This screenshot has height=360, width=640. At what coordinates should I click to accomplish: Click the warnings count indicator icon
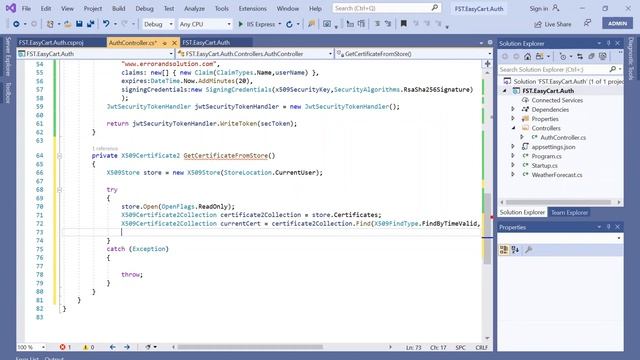click(x=86, y=347)
